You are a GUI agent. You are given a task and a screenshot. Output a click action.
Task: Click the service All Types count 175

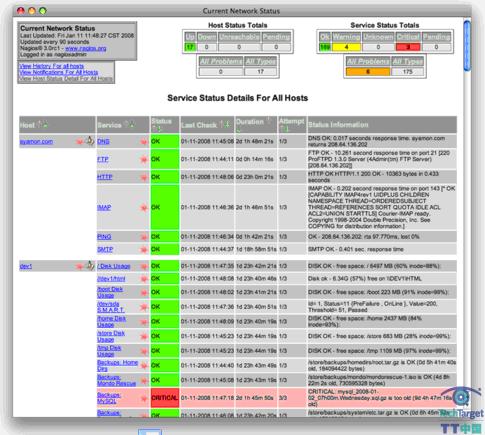click(407, 72)
